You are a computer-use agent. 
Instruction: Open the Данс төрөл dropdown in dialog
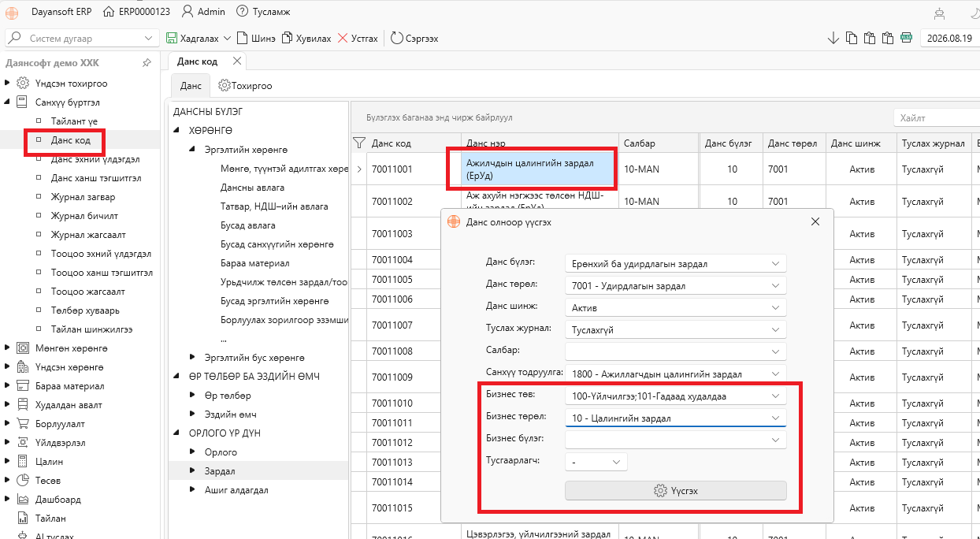(676, 285)
